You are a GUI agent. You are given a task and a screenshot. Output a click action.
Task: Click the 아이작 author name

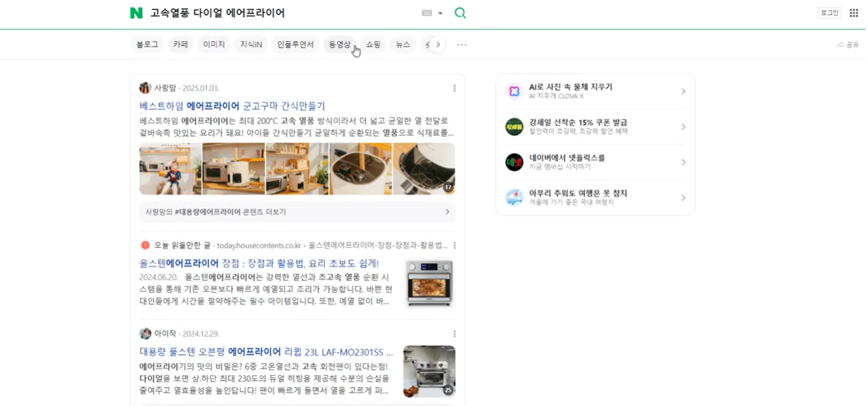pos(165,333)
